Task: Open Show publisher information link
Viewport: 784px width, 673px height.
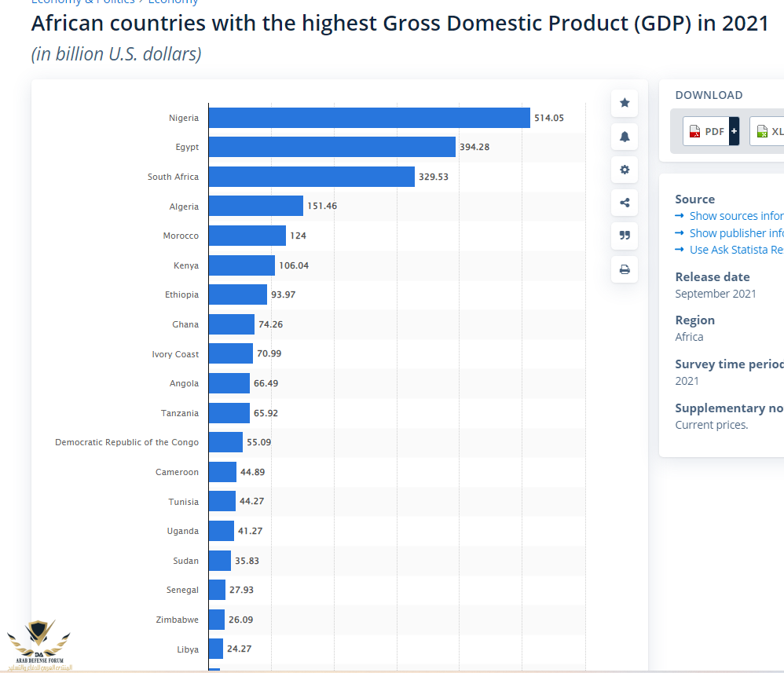Action: (x=735, y=233)
